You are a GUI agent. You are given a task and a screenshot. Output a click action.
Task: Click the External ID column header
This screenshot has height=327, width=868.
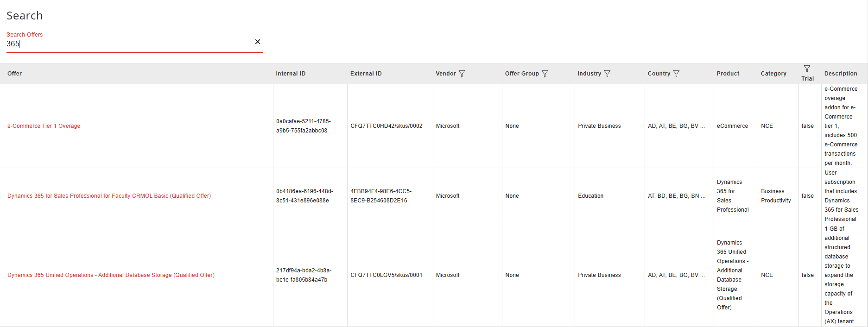coord(366,74)
